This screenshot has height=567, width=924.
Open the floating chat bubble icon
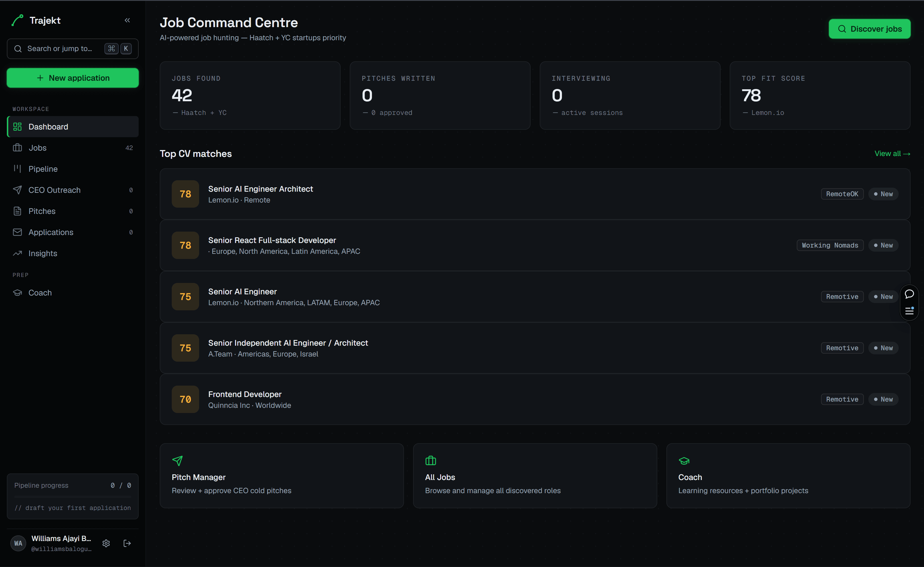coord(909,294)
